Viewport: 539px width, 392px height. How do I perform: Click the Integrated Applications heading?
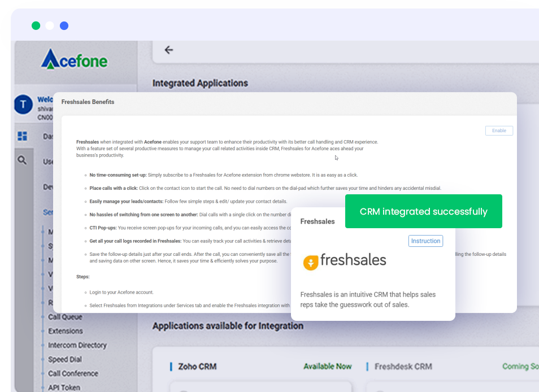click(200, 83)
